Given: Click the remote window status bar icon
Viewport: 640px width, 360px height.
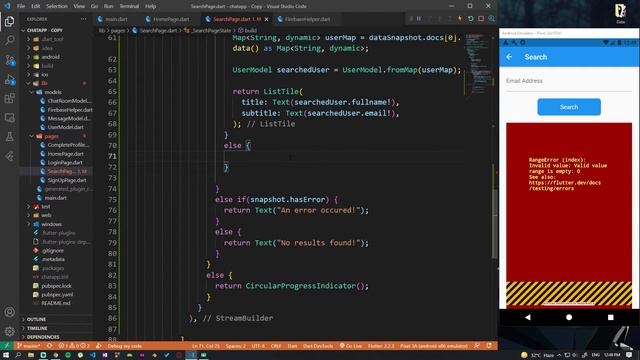Looking at the screenshot, I should pos(6,346).
